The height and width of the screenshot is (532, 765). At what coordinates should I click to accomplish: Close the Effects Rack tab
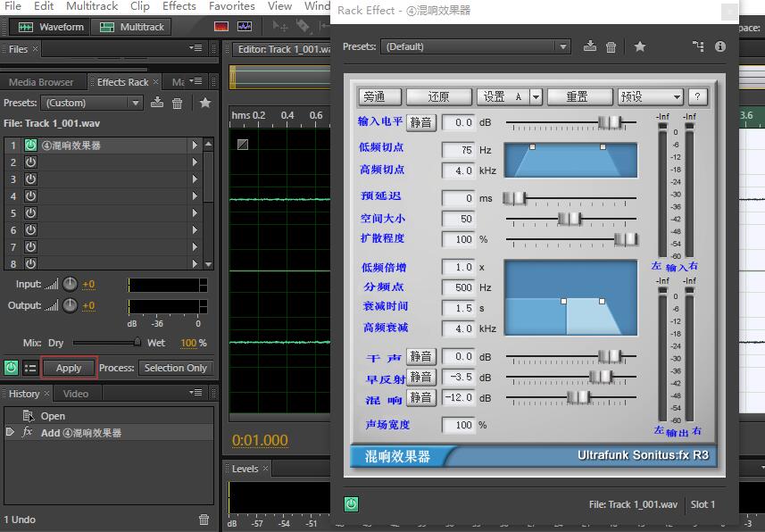pyautogui.click(x=155, y=82)
